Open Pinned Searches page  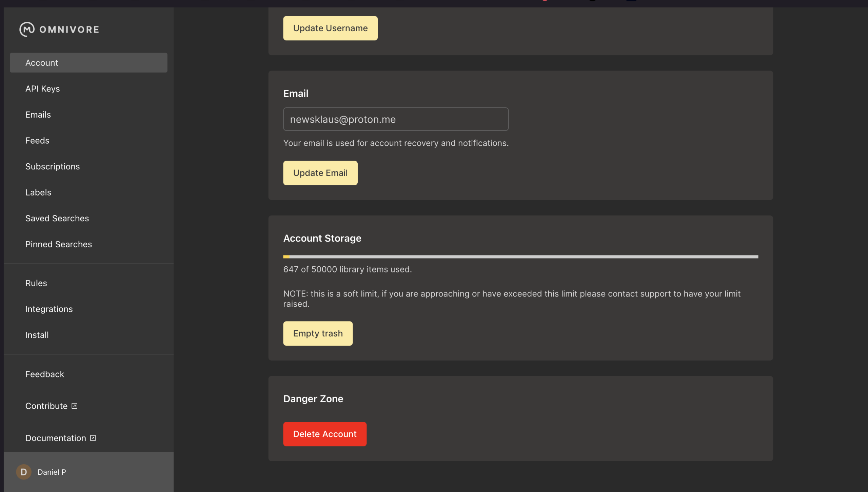(59, 244)
